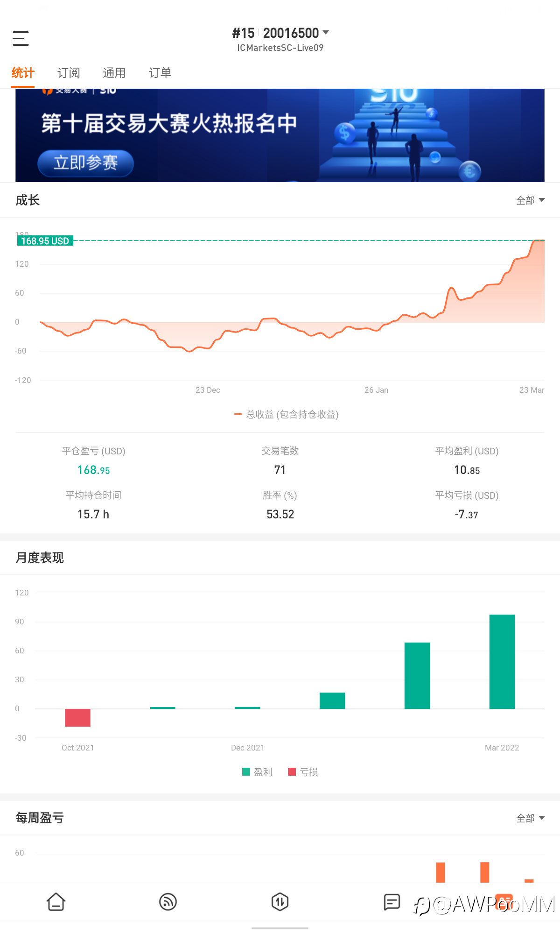560x934 pixels.
Task: Toggle the 亏损 legend in monthly chart
Action: click(303, 772)
